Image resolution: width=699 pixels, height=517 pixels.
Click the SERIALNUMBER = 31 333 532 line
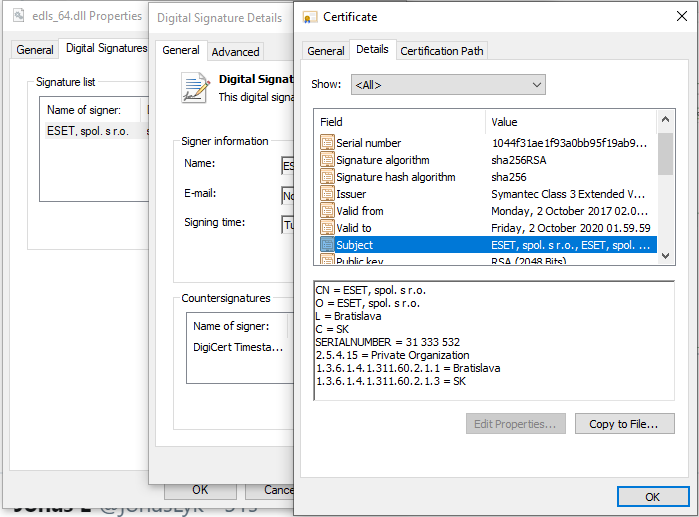387,342
